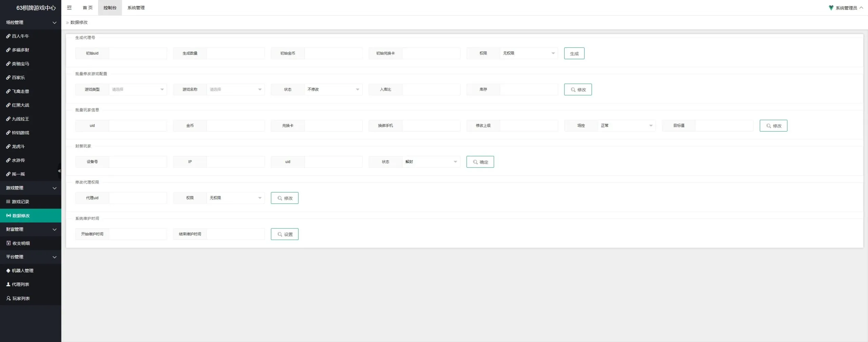The height and width of the screenshot is (342, 868).
Task: Click the 生成 button
Action: pos(574,54)
